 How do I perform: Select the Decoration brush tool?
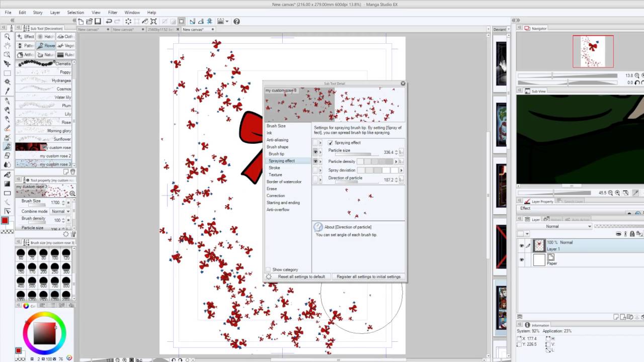pyautogui.click(x=7, y=147)
